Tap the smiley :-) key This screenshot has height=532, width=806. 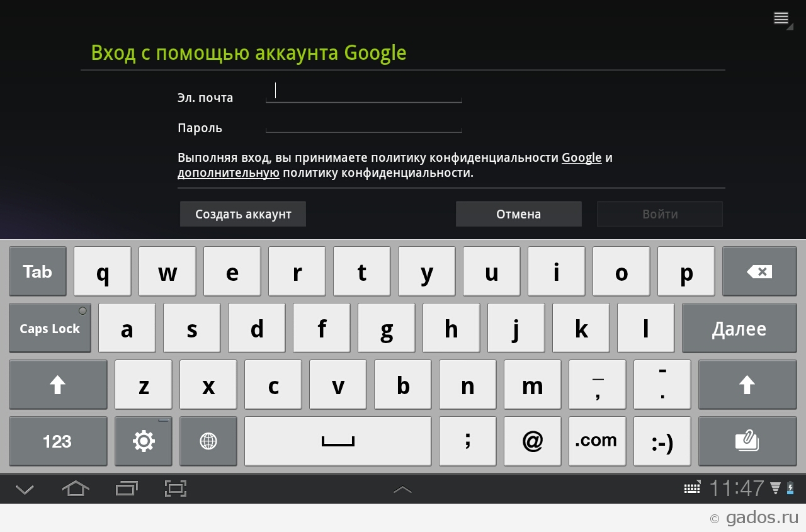(662, 441)
